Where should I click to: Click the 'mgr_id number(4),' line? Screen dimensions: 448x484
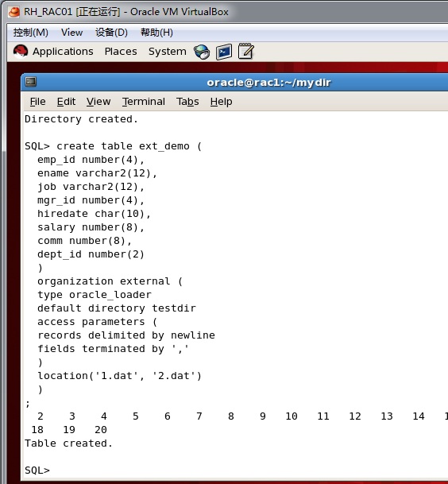coord(91,200)
